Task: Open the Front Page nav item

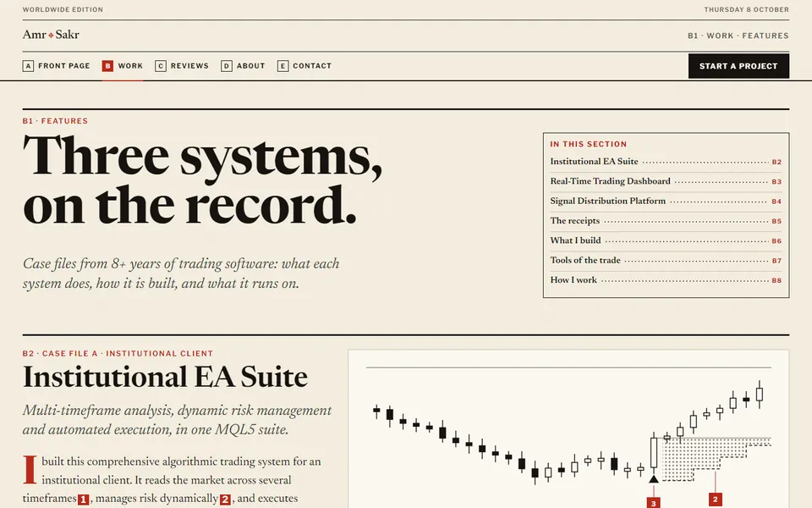Action: pyautogui.click(x=57, y=66)
